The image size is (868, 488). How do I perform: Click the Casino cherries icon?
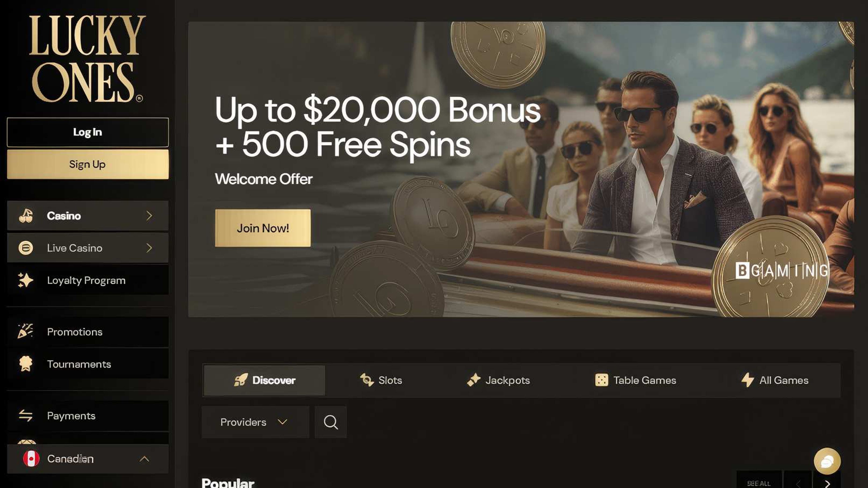tap(25, 215)
